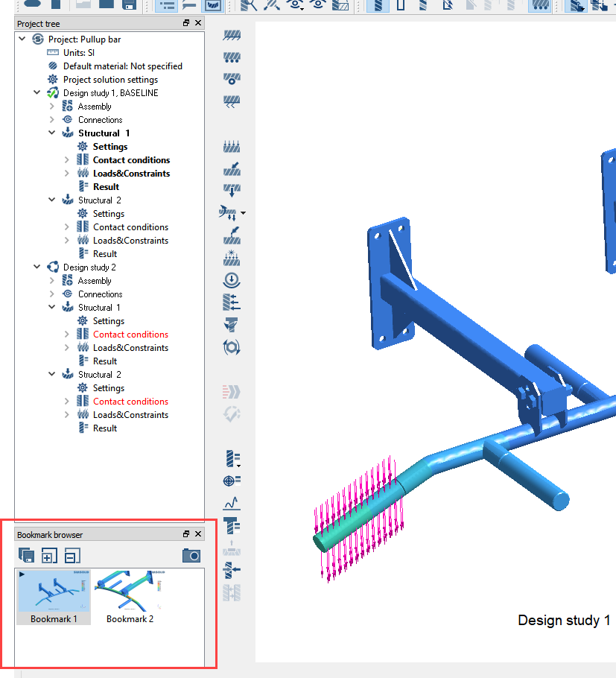Image resolution: width=616 pixels, height=678 pixels.
Task: Select the load icon with three left-pointing arrows
Action: click(232, 302)
